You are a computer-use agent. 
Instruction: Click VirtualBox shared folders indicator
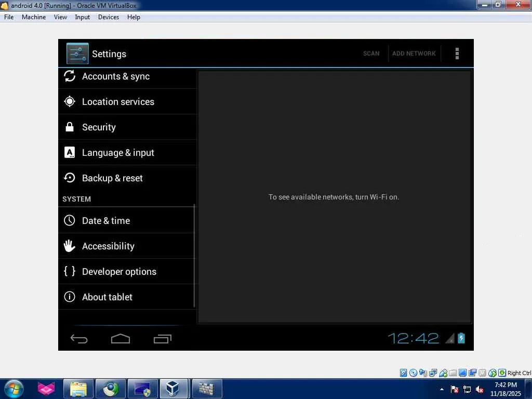(x=453, y=373)
